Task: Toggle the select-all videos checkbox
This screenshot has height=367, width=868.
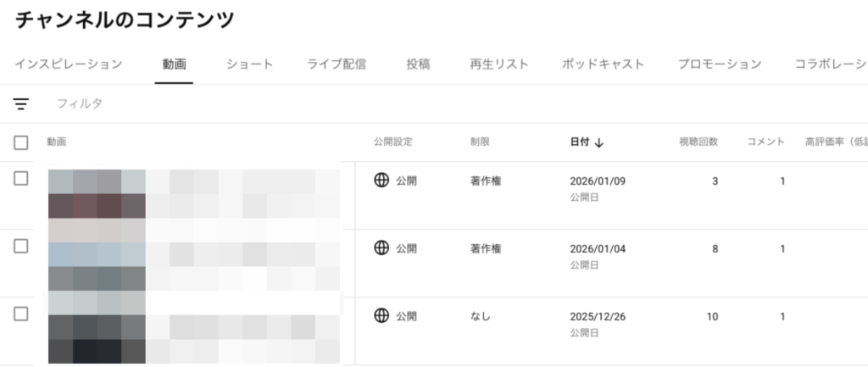Action: [21, 142]
